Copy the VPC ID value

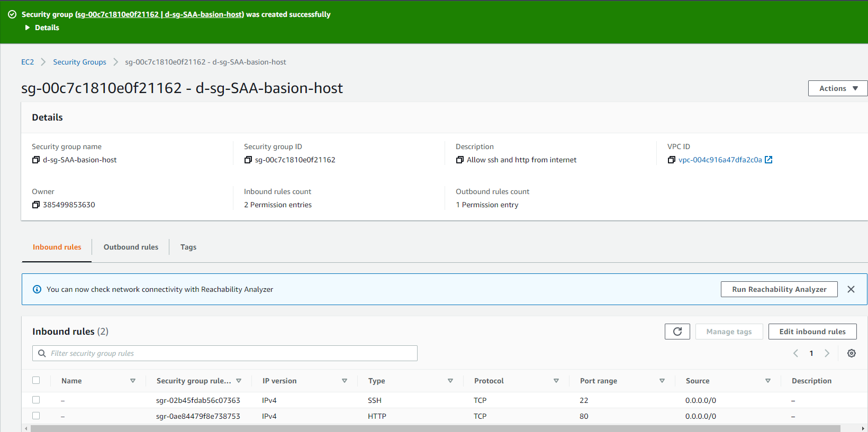671,160
